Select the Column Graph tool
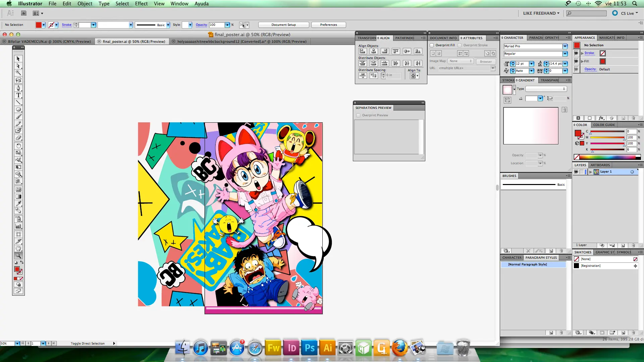Image resolution: width=644 pixels, height=362 pixels. coord(18,226)
